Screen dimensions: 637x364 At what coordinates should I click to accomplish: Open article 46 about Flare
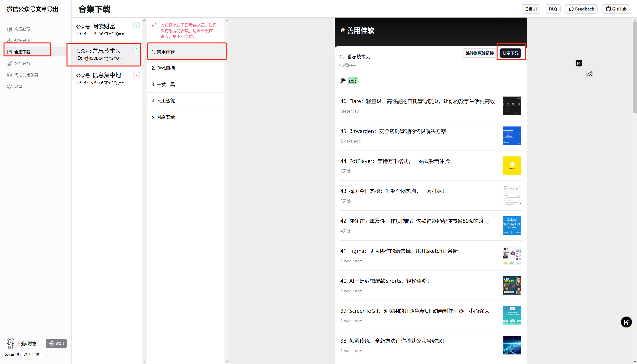431,106
